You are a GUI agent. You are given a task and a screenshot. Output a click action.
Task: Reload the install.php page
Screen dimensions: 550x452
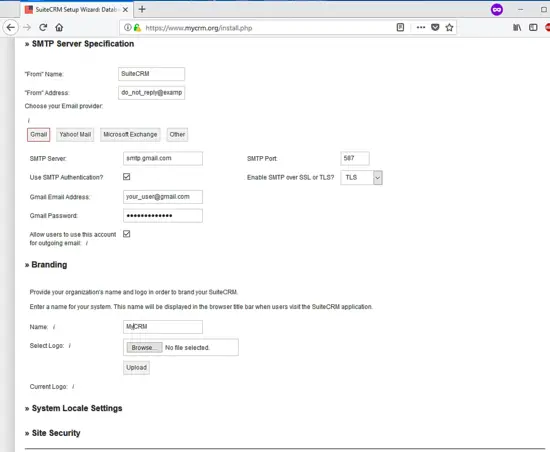pyautogui.click(x=43, y=27)
